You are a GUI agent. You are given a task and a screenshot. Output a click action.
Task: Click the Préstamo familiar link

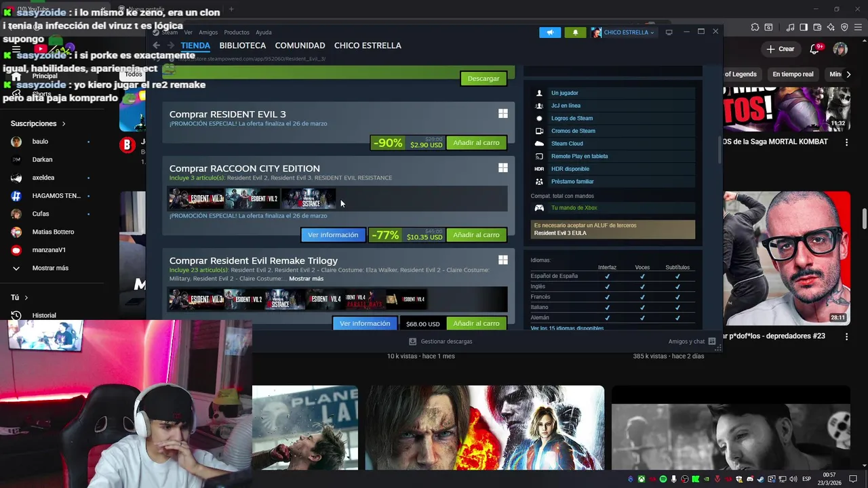pos(572,182)
